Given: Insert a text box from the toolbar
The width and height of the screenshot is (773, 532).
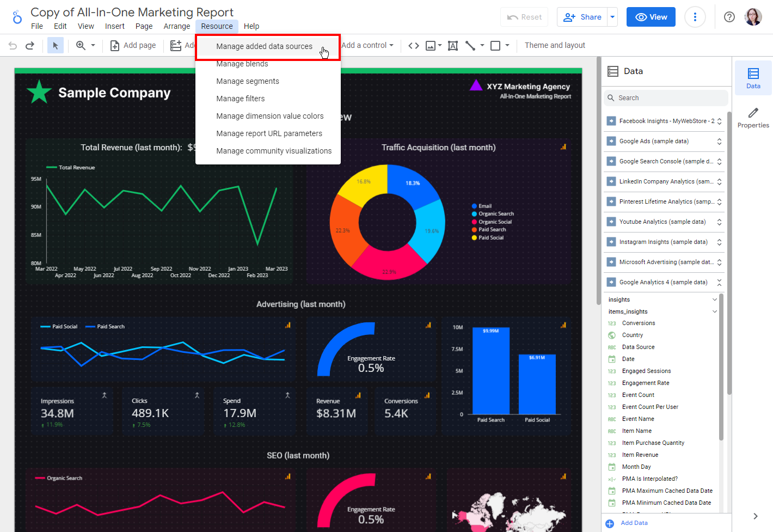Looking at the screenshot, I should [x=452, y=45].
